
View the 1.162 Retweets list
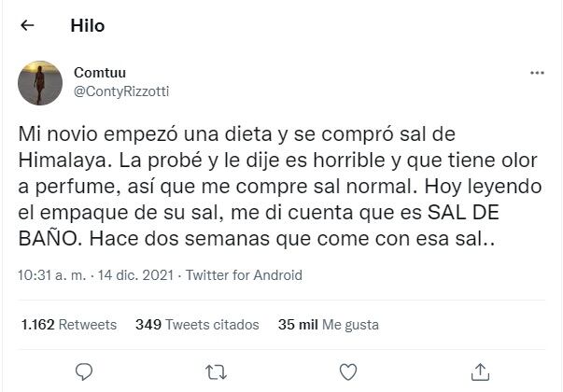pyautogui.click(x=68, y=325)
